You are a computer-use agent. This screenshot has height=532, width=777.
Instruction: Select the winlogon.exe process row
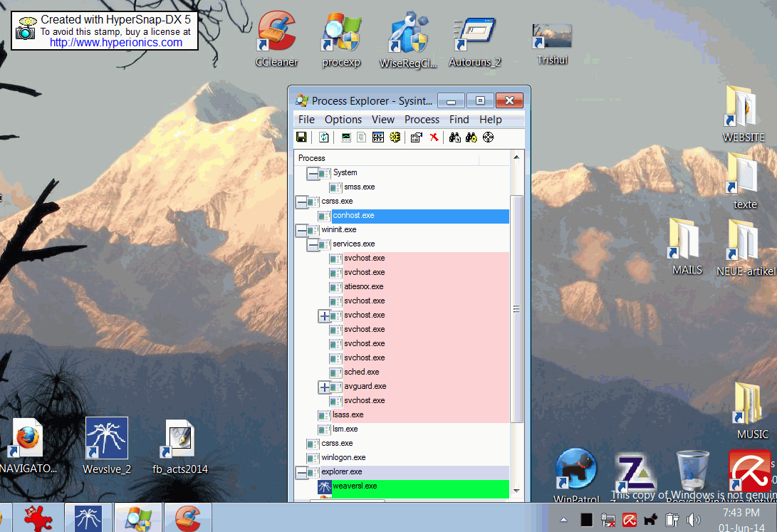tap(402, 457)
